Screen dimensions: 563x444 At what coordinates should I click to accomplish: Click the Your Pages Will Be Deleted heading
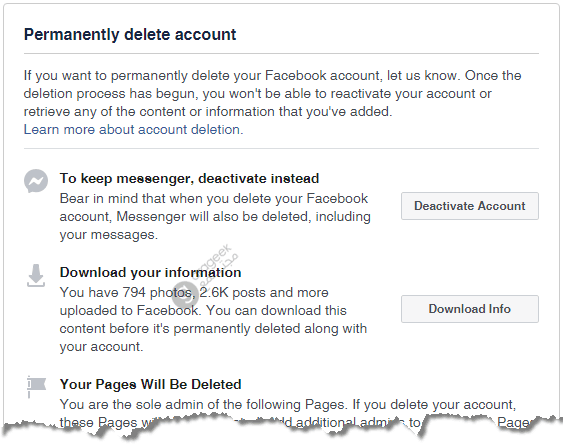coord(150,384)
